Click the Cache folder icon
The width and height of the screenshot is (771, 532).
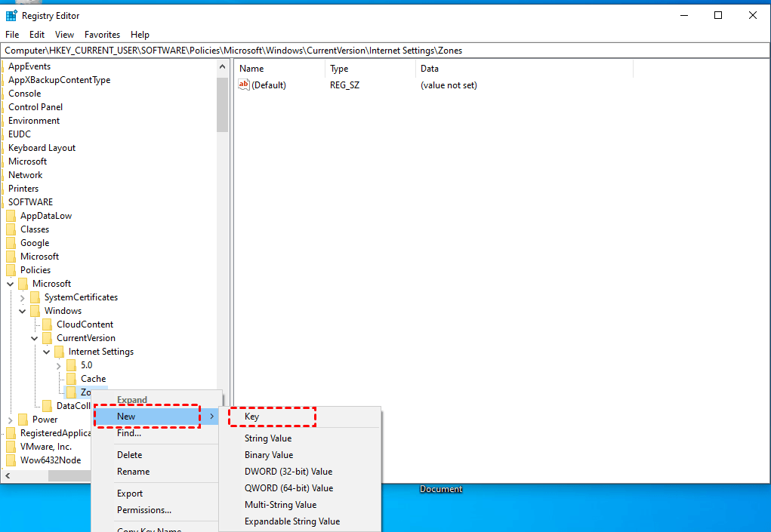[x=71, y=379]
